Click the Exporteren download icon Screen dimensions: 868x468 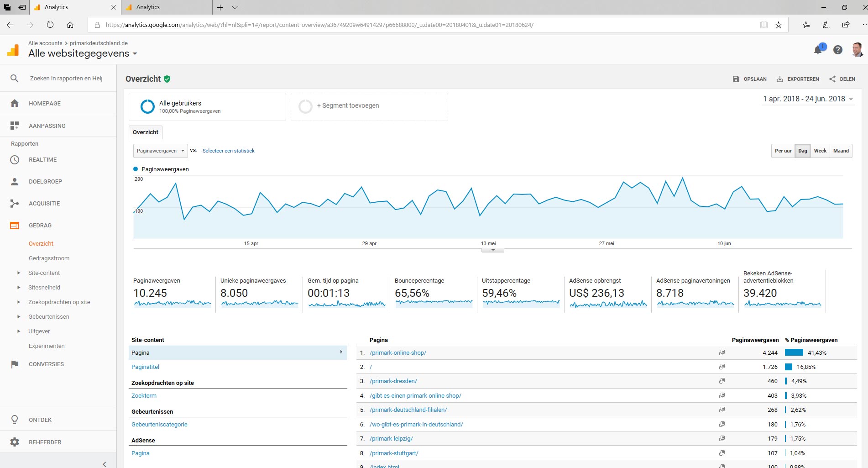pyautogui.click(x=780, y=79)
